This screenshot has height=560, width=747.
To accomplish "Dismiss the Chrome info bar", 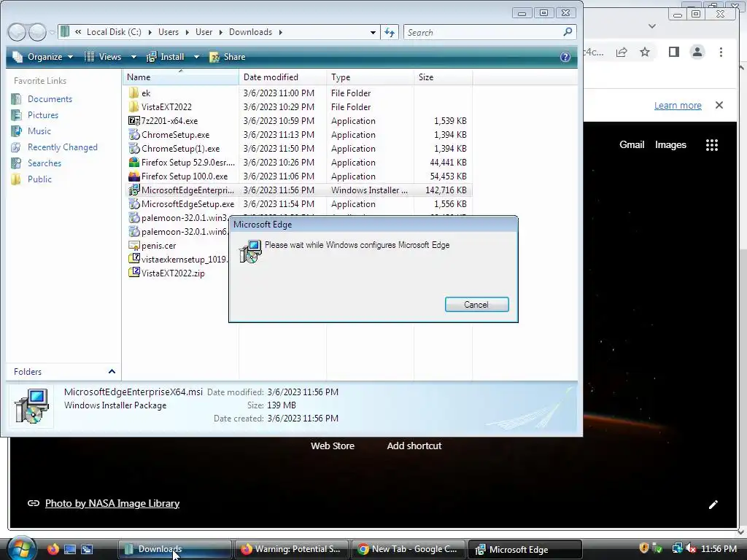I will click(x=719, y=105).
